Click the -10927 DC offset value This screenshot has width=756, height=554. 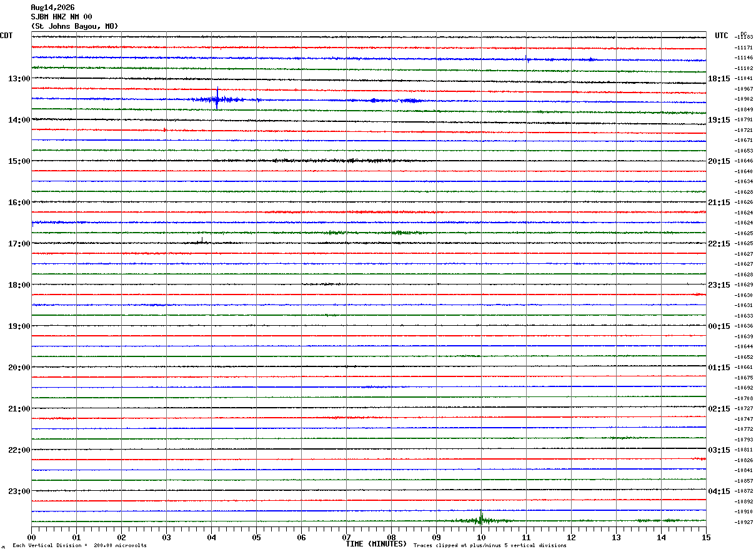[744, 522]
